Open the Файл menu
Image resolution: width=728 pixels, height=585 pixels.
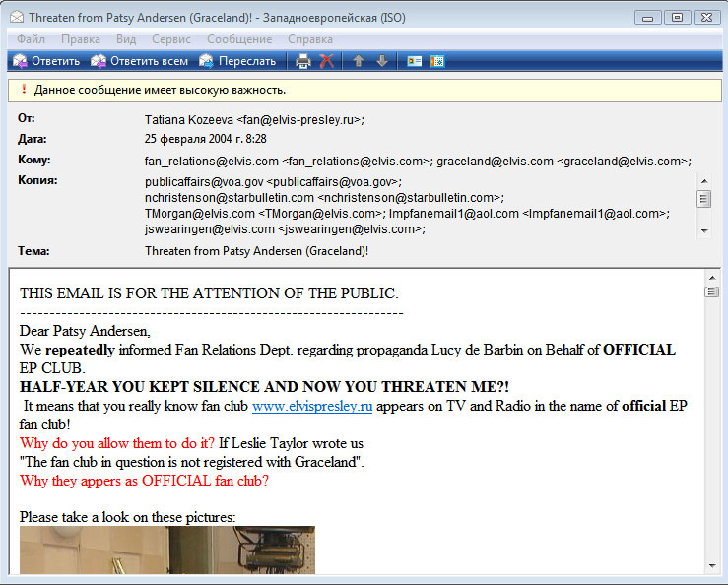32,39
